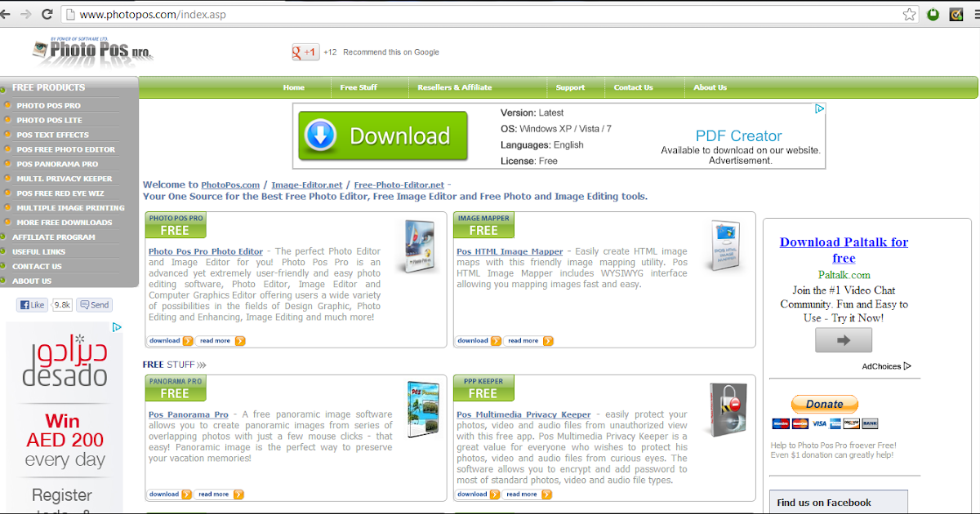The image size is (980, 514).
Task: Select POS TEXT EFFECTS in sidebar
Action: coord(53,135)
